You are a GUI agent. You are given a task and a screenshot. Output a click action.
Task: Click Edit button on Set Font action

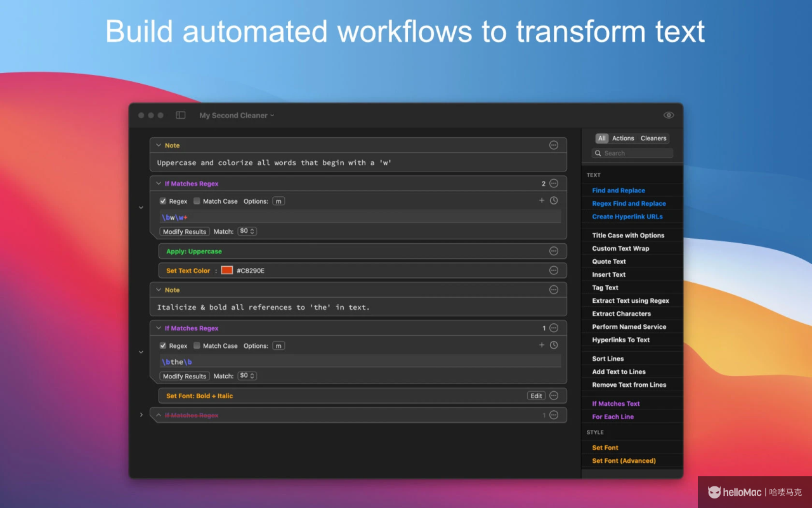pos(537,396)
